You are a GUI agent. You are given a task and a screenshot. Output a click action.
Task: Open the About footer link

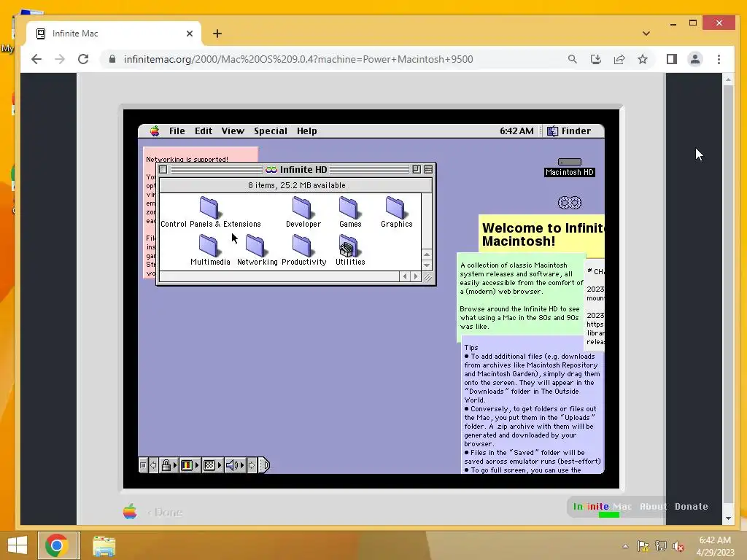[x=653, y=507]
